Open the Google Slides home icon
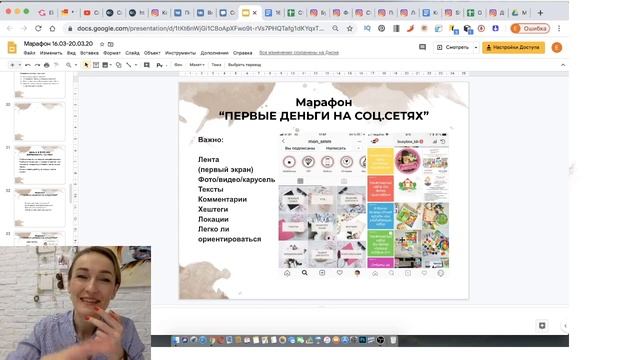The height and width of the screenshot is (360, 640). pyautogui.click(x=12, y=48)
